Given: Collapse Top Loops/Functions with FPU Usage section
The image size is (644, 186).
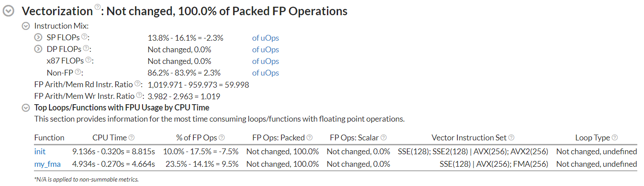Looking at the screenshot, I should [26, 107].
